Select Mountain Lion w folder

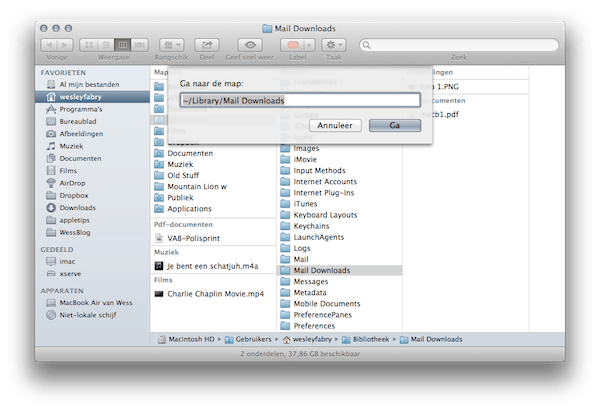click(213, 186)
